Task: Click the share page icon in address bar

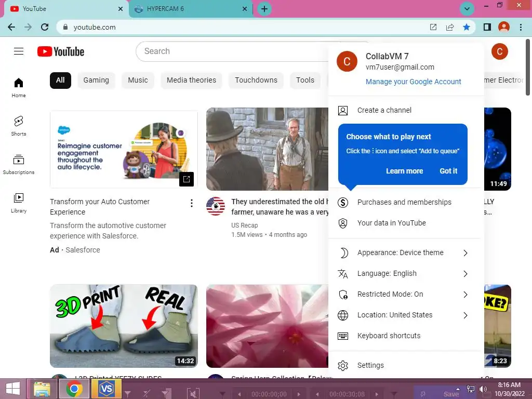Action: pyautogui.click(x=450, y=27)
